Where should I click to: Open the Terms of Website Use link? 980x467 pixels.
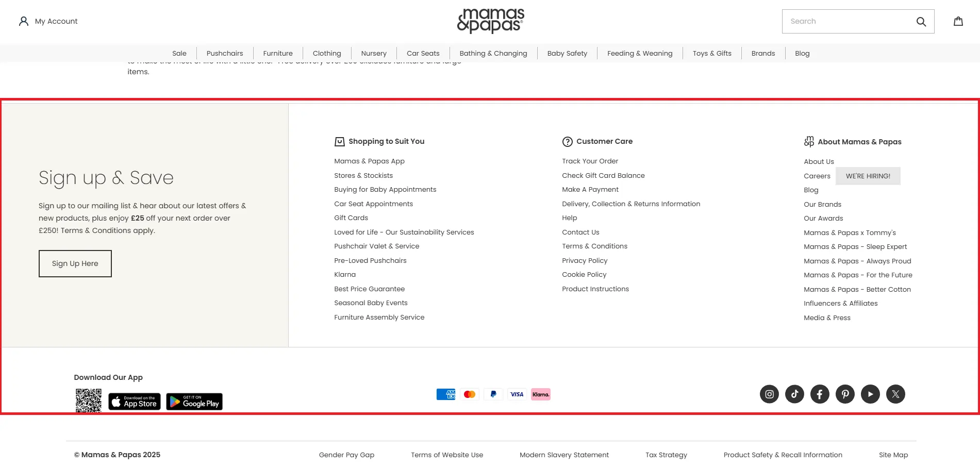point(447,455)
